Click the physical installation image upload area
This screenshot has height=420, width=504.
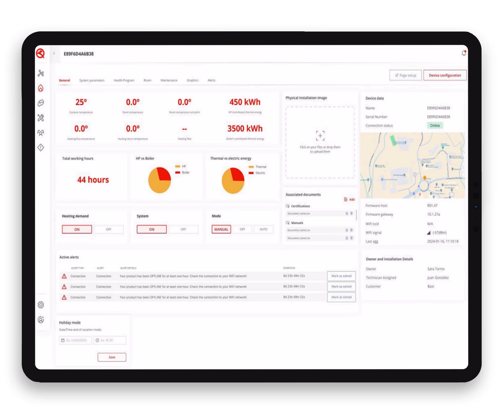coord(320,142)
